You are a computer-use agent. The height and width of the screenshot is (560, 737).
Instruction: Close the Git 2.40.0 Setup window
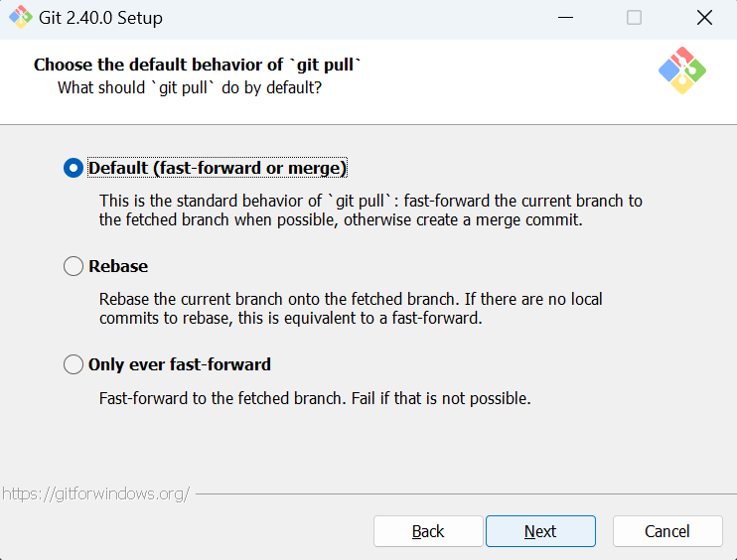[x=704, y=18]
